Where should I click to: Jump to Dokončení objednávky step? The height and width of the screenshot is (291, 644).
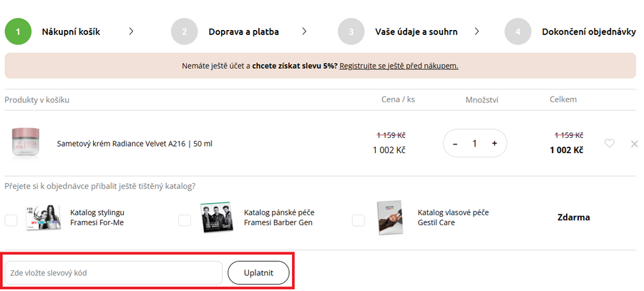pos(588,31)
